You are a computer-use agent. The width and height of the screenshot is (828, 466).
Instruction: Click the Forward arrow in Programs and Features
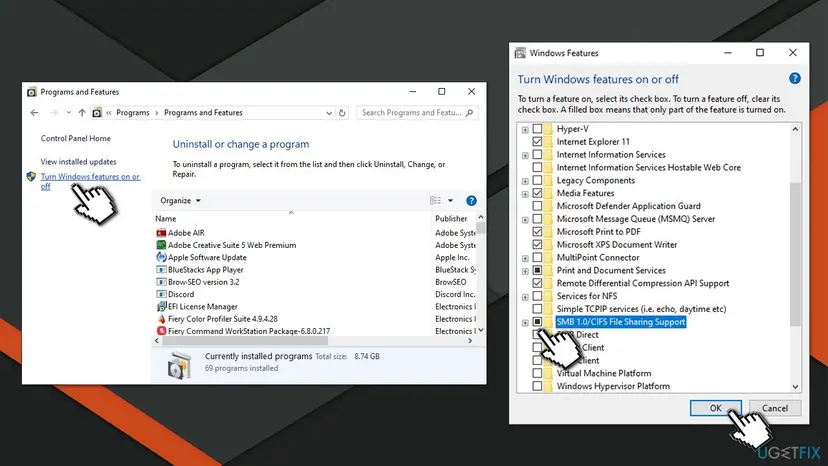(53, 113)
